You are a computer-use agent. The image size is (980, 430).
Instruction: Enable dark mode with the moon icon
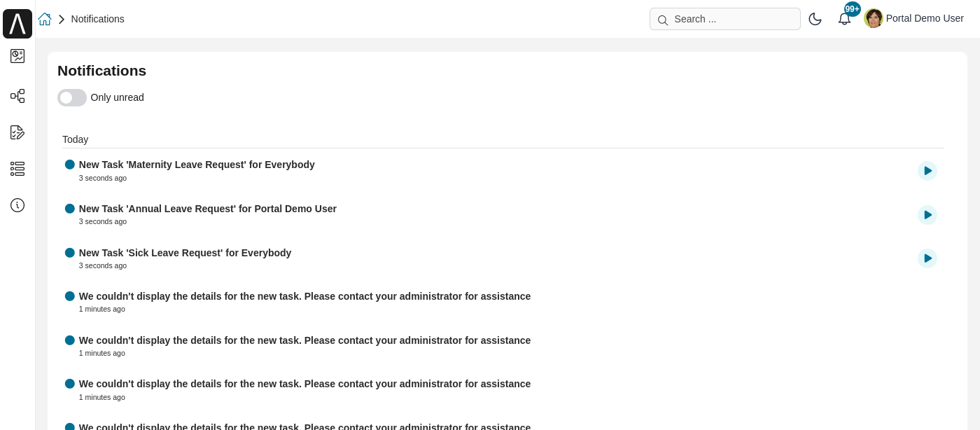(x=815, y=19)
